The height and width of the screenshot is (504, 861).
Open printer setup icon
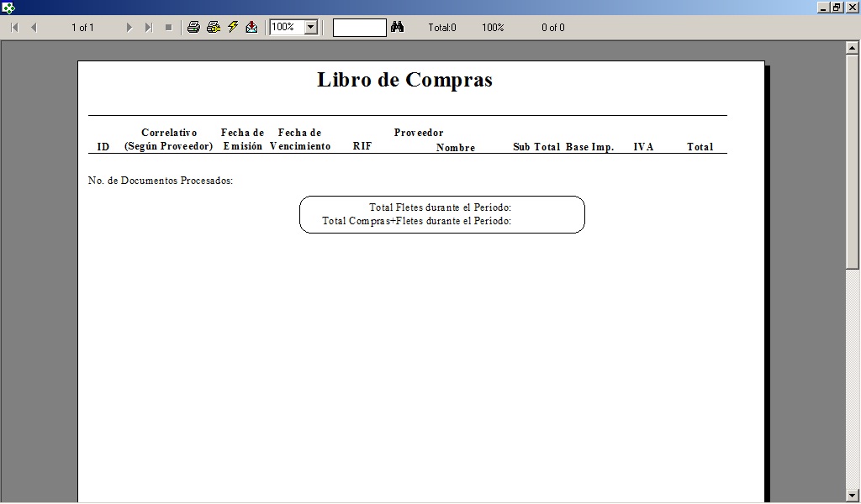(x=214, y=27)
